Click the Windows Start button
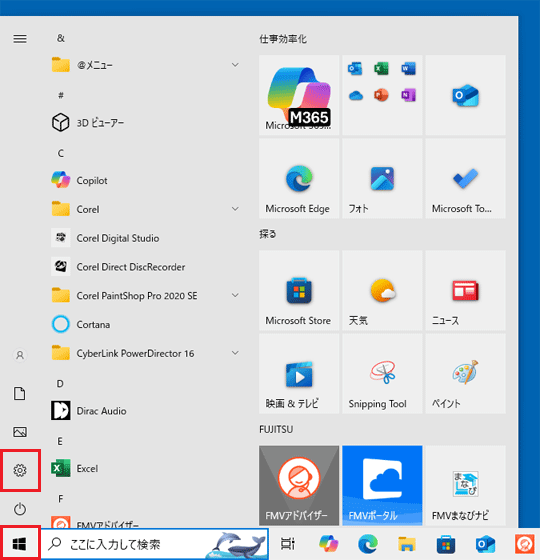 [x=20, y=544]
